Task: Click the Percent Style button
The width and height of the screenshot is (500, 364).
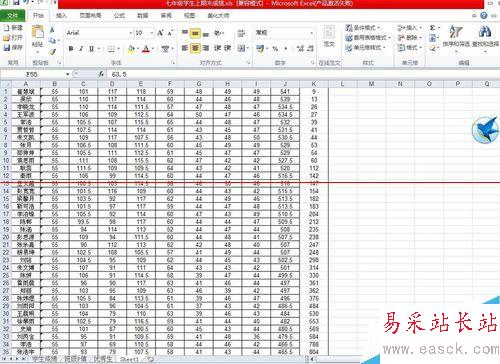Action: pos(275,49)
